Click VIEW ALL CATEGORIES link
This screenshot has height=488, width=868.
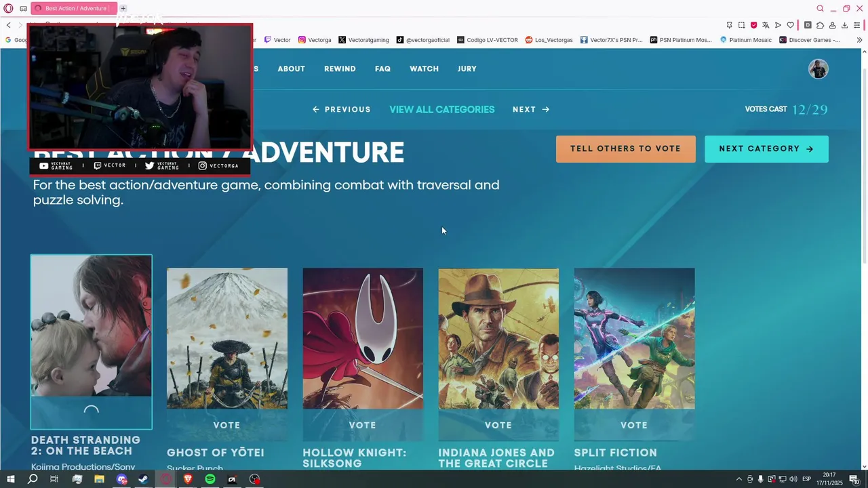click(x=442, y=109)
